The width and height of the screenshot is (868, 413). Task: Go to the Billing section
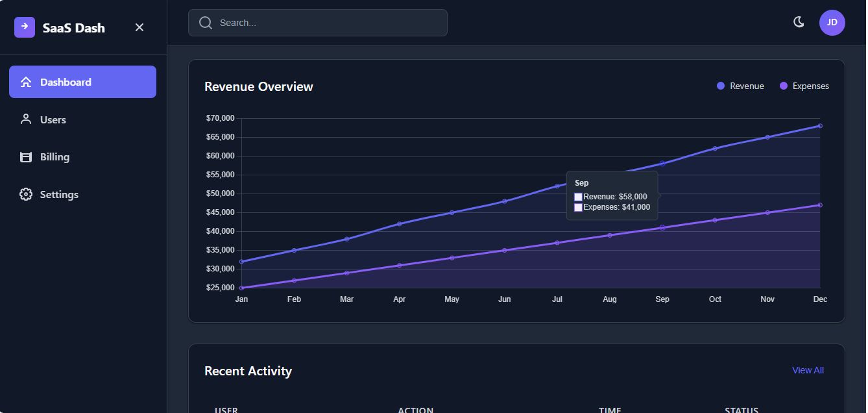(54, 157)
